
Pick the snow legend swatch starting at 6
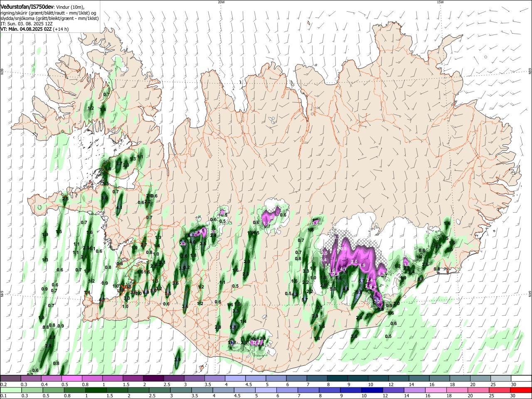(x=297, y=378)
